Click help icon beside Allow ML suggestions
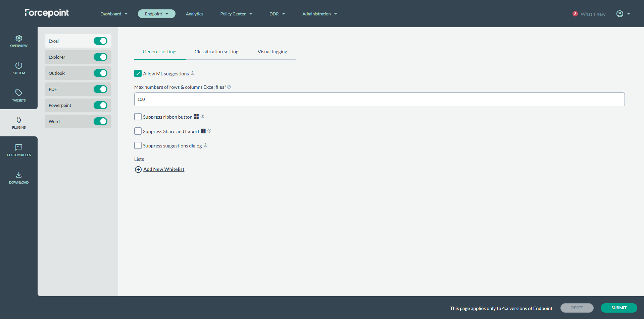The height and width of the screenshot is (319, 644). point(193,73)
